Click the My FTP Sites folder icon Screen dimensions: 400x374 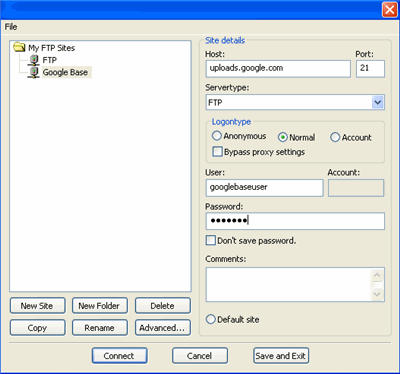point(19,47)
